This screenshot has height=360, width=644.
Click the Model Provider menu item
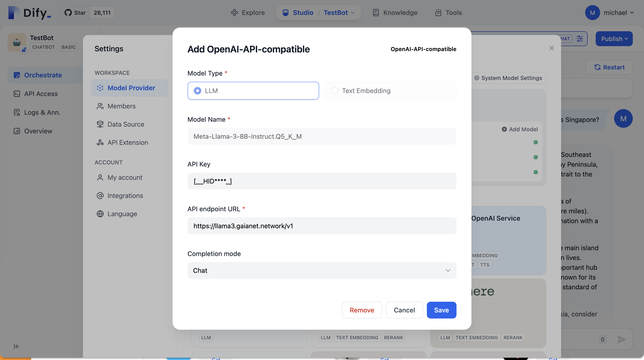[131, 88]
